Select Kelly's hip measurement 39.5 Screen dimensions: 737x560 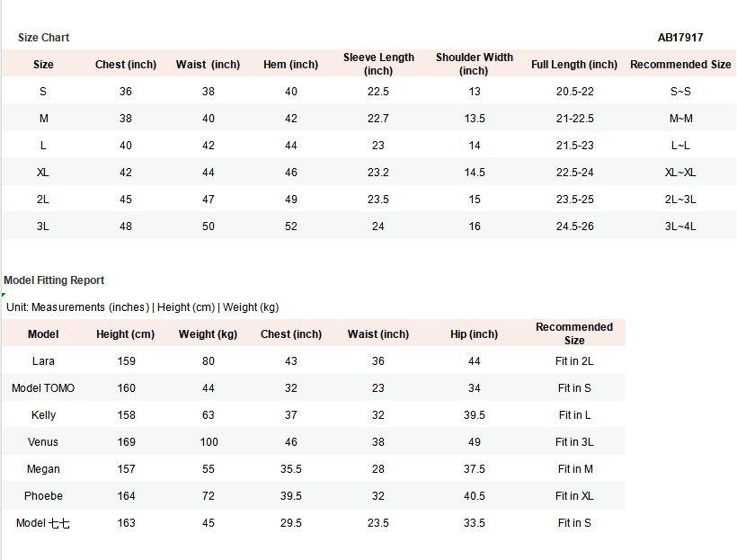[x=475, y=415]
